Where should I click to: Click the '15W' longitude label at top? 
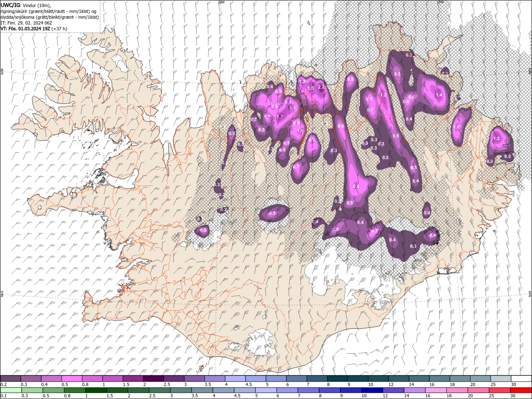[440, 2]
